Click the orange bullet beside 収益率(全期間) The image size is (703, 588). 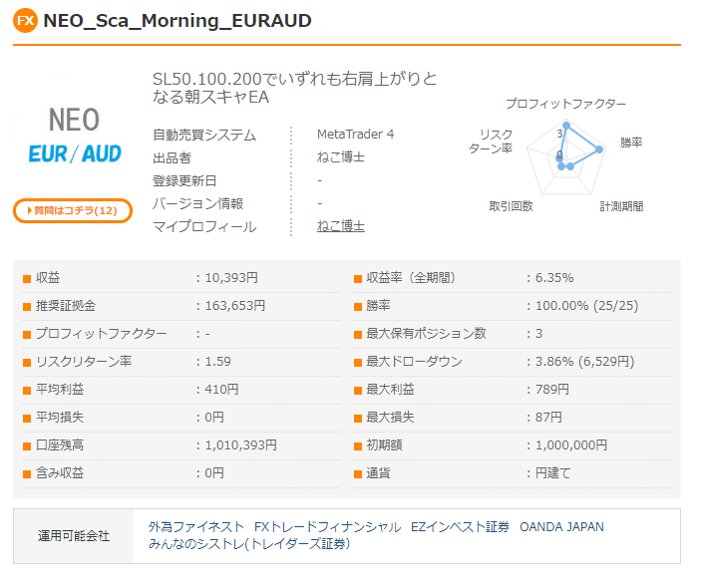click(358, 278)
